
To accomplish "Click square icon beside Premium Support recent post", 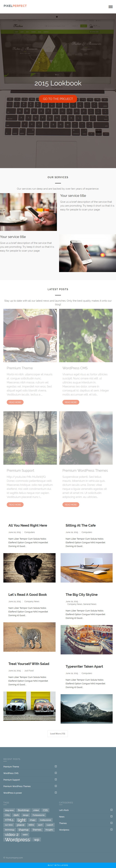I will click(x=56, y=779).
